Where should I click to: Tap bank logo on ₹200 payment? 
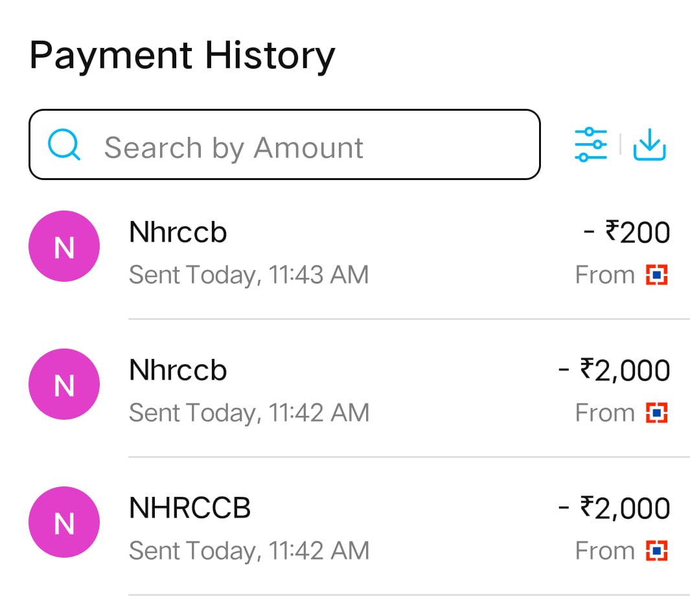(x=656, y=275)
